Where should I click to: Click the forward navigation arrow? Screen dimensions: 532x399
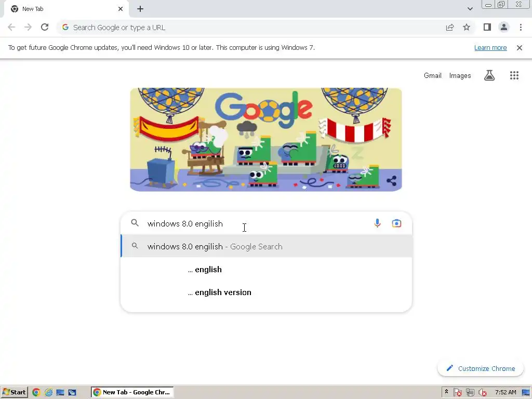[28, 27]
